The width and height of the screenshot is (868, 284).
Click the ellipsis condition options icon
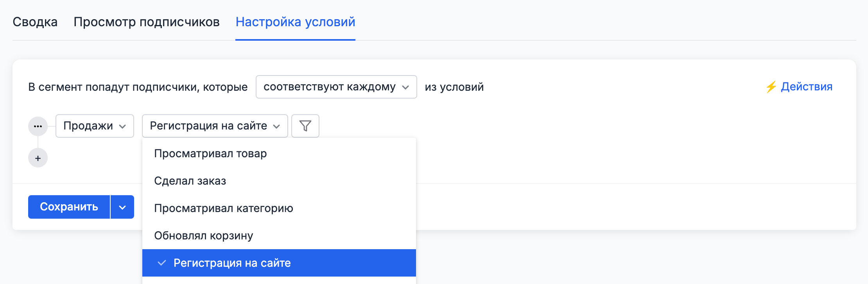(x=38, y=126)
